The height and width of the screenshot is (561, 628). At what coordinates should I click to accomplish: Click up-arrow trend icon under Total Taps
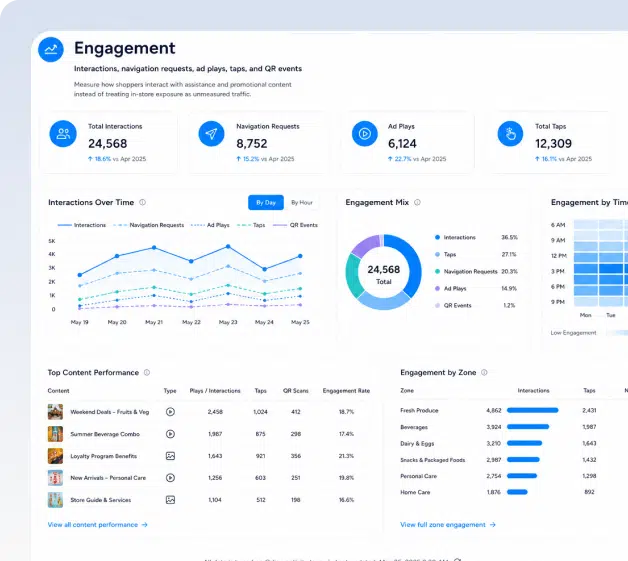tap(537, 159)
